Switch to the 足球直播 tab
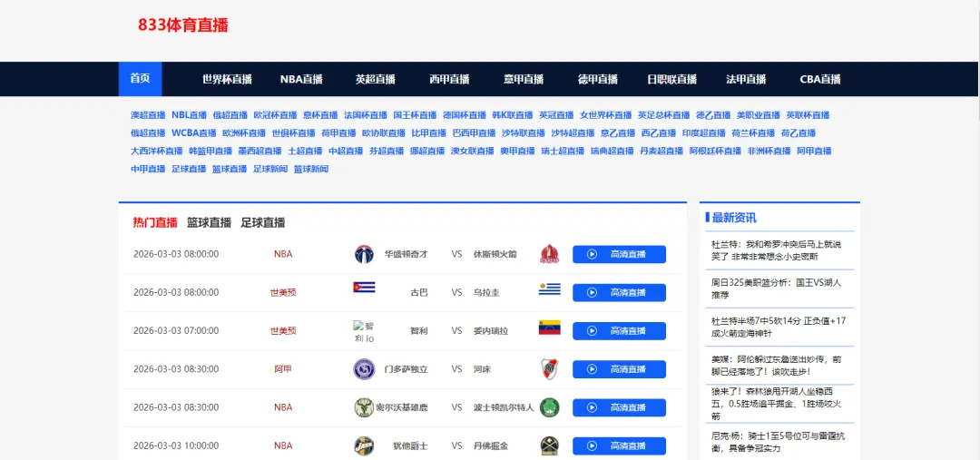Viewport: 980px width, 460px height. coord(263,222)
